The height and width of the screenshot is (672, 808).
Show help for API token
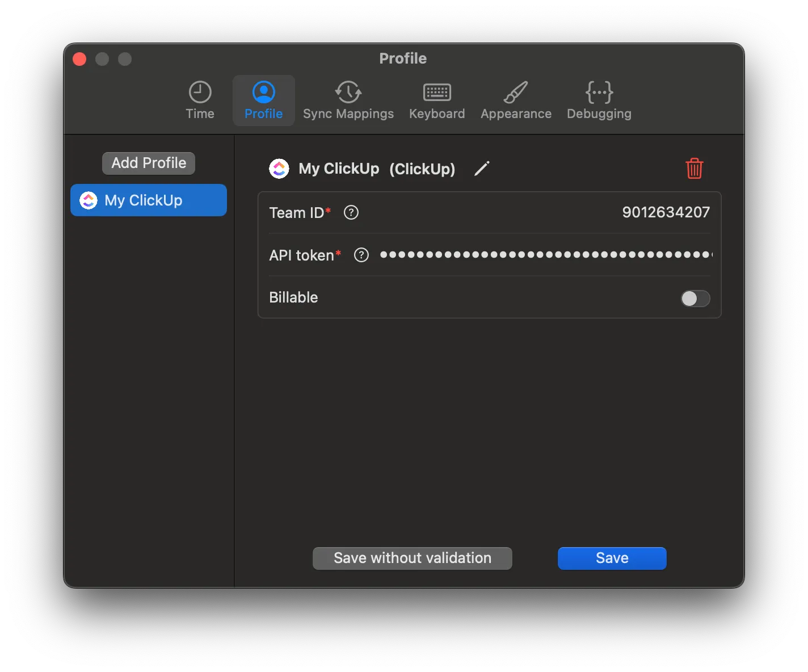(361, 255)
